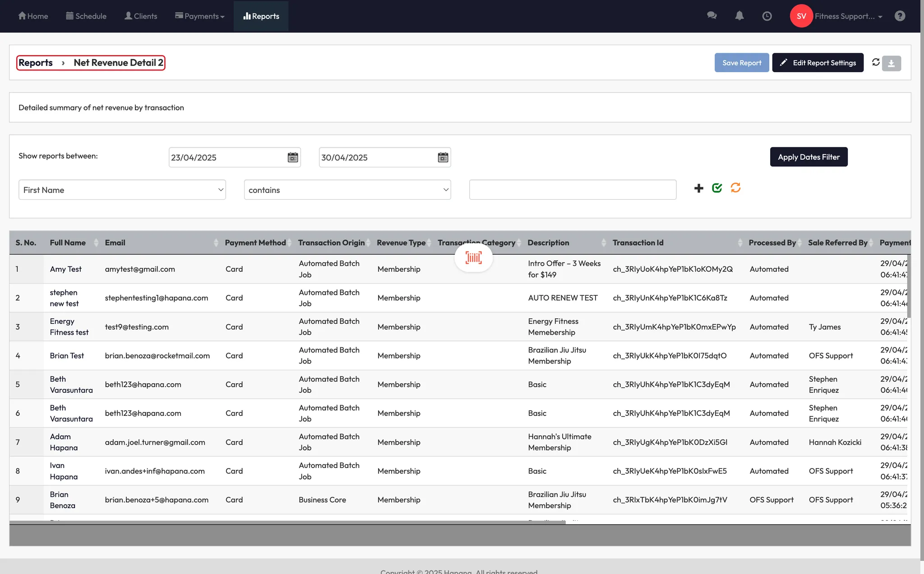Image resolution: width=924 pixels, height=574 pixels.
Task: Refresh the report using reload icon
Action: pos(876,62)
